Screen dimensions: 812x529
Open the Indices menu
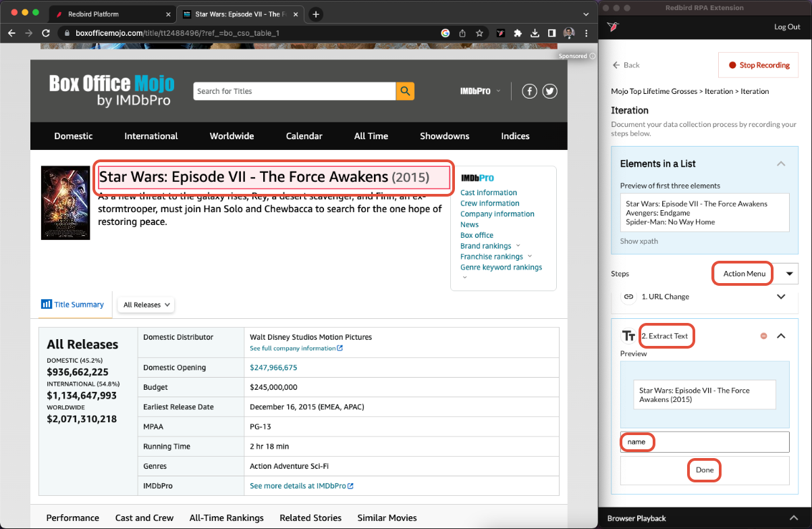coord(515,136)
